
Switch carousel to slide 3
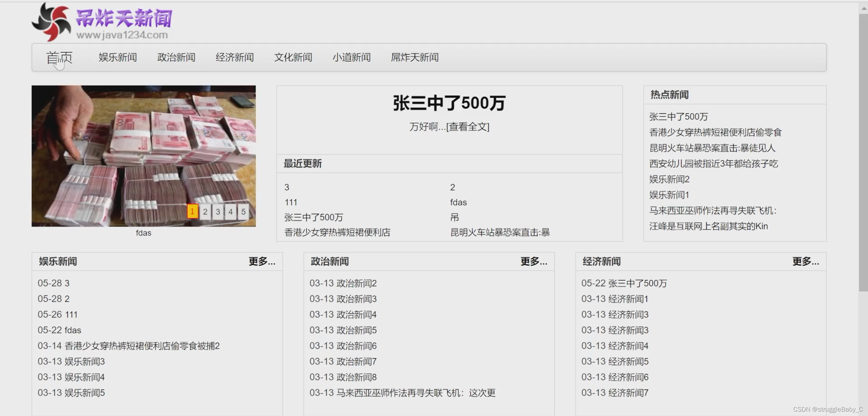pyautogui.click(x=218, y=212)
